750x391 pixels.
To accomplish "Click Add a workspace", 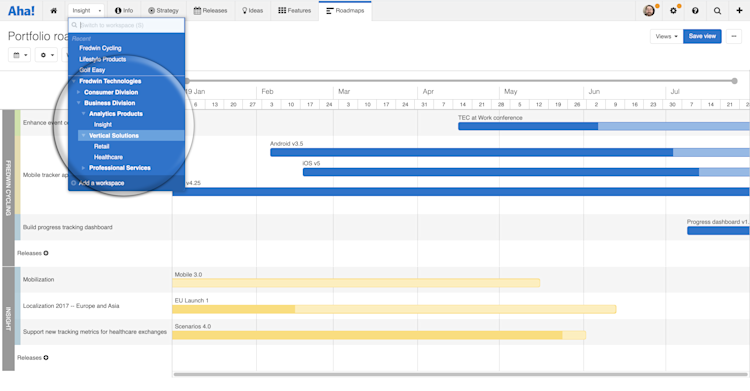I will pos(101,183).
